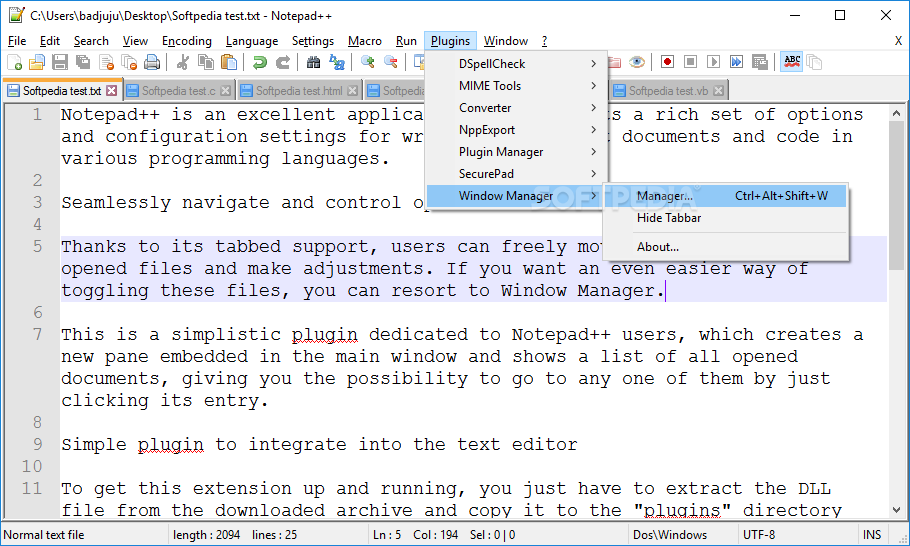Switch to Softpedia test.vb tab

click(x=668, y=91)
